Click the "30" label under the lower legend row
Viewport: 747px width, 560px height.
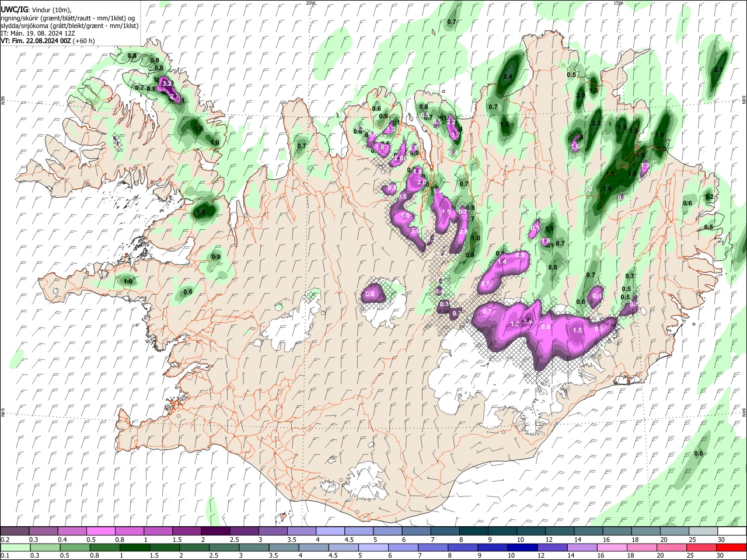(721, 555)
